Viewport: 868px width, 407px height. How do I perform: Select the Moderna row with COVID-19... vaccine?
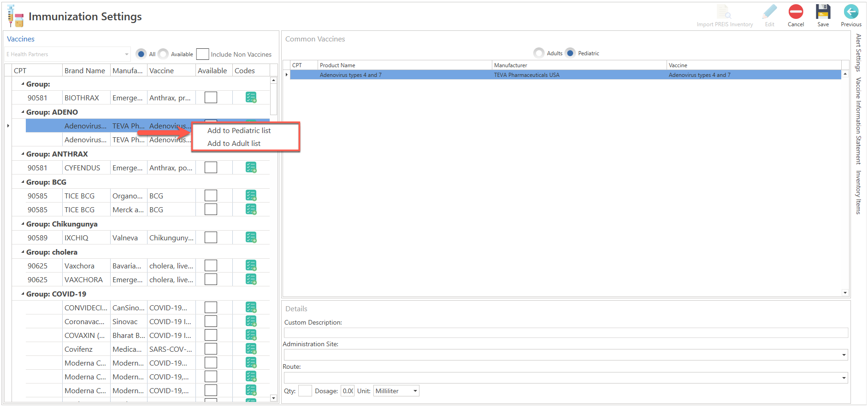click(141, 363)
